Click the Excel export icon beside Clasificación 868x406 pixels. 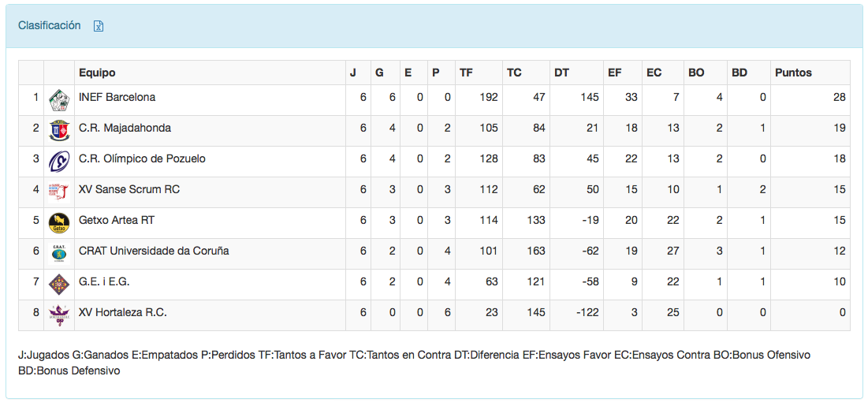[x=99, y=26]
